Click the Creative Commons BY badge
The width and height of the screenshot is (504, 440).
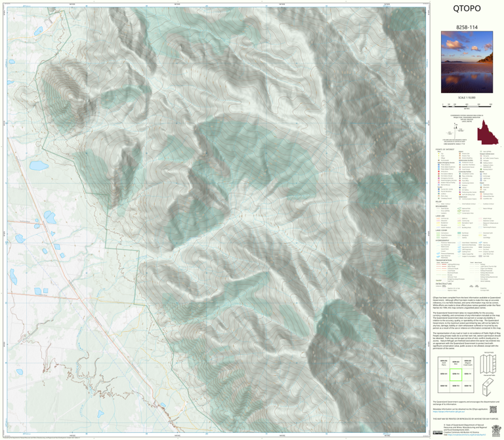pos(438,433)
